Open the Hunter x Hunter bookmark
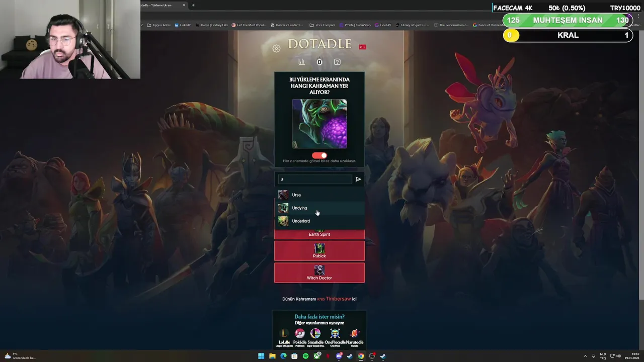The height and width of the screenshot is (362, 644). click(287, 25)
